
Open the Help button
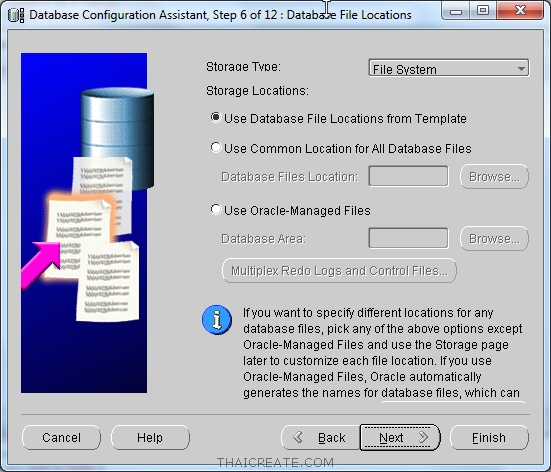(150, 438)
